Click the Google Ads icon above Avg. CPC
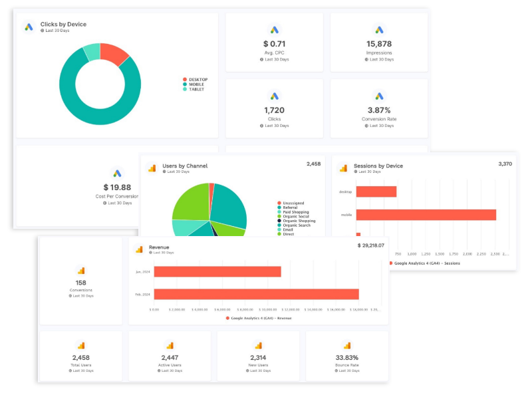532x399 pixels. (274, 30)
